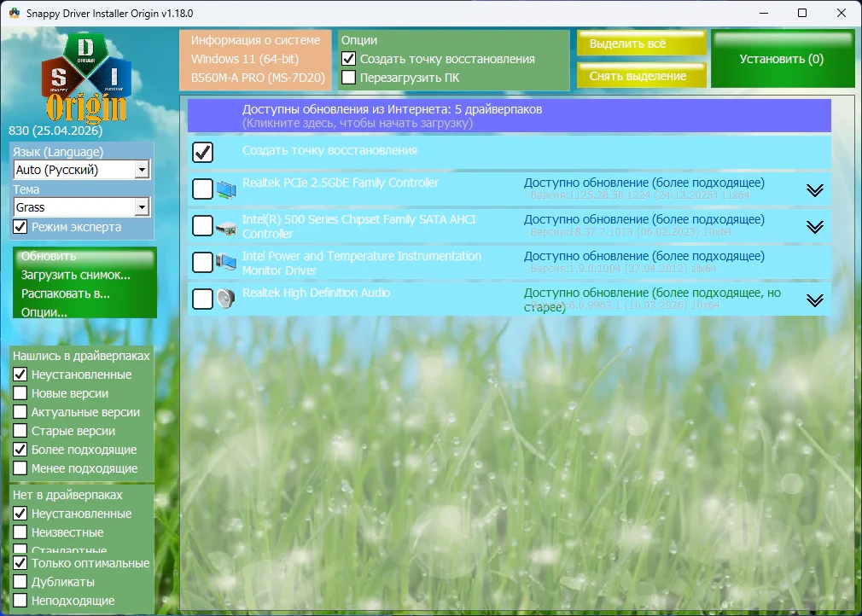Select the Realtek PCIe 2.5GbE Family Controller checkbox
Screen dimensions: 862x616
coord(203,189)
